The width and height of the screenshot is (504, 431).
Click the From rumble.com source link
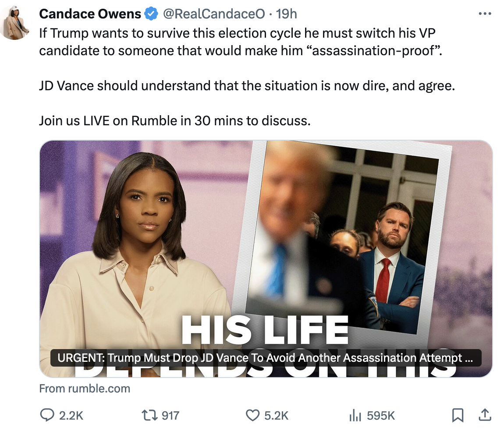(x=85, y=389)
